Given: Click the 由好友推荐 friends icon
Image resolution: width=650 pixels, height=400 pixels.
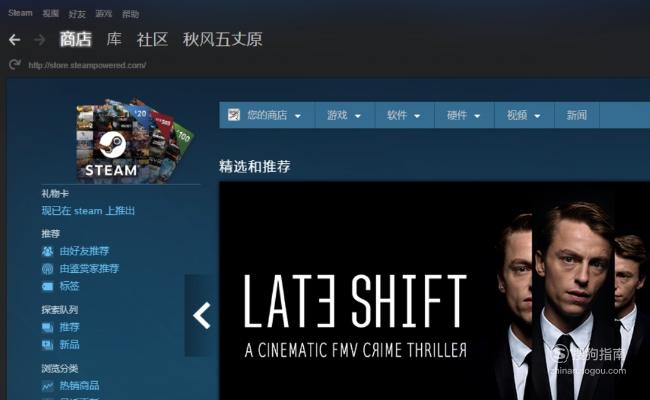Looking at the screenshot, I should pos(48,251).
